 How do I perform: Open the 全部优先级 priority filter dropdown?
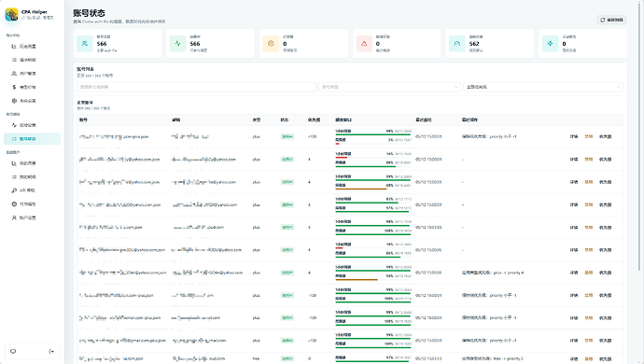pyautogui.click(x=543, y=87)
